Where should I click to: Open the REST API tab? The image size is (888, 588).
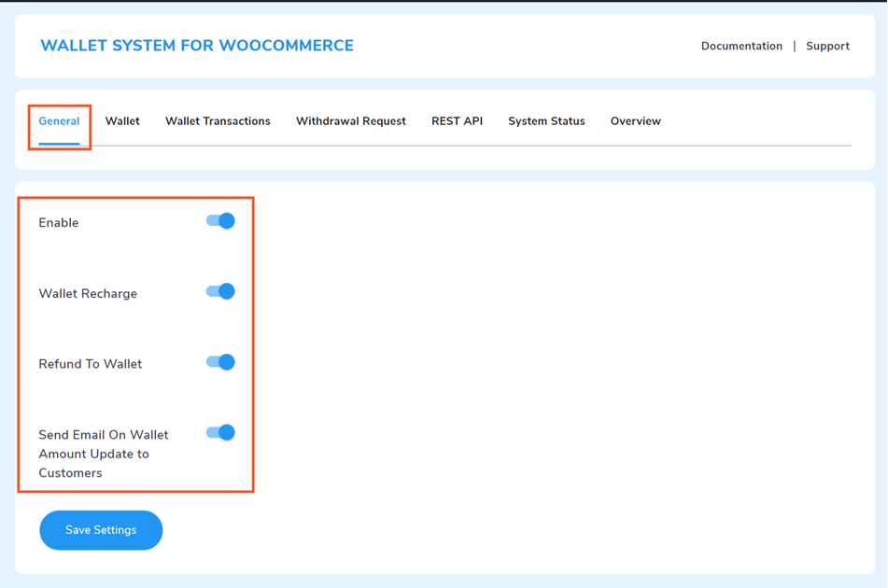457,121
